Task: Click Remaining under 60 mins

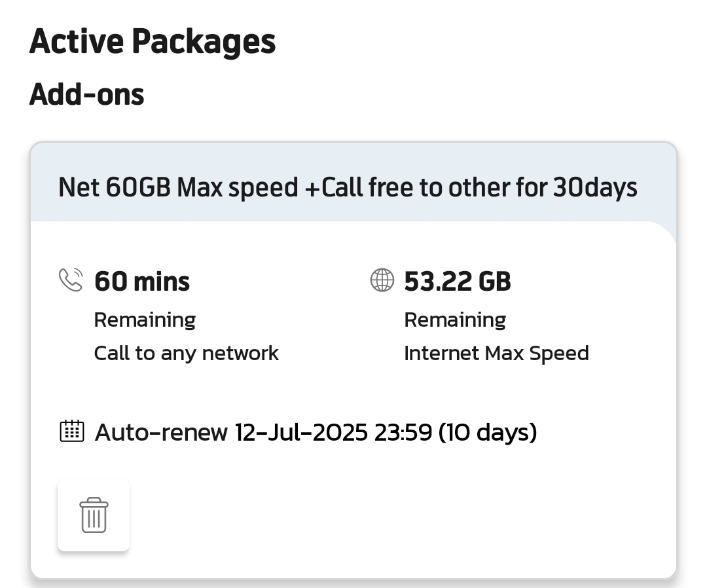Action: 145,320
